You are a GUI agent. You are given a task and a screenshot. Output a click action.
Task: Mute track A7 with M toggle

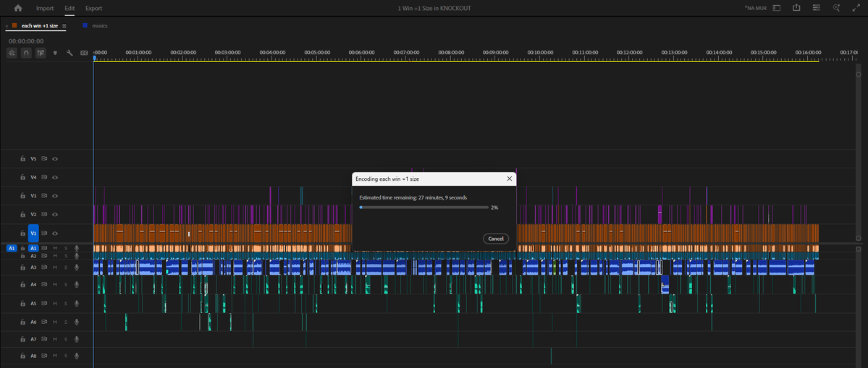point(55,339)
